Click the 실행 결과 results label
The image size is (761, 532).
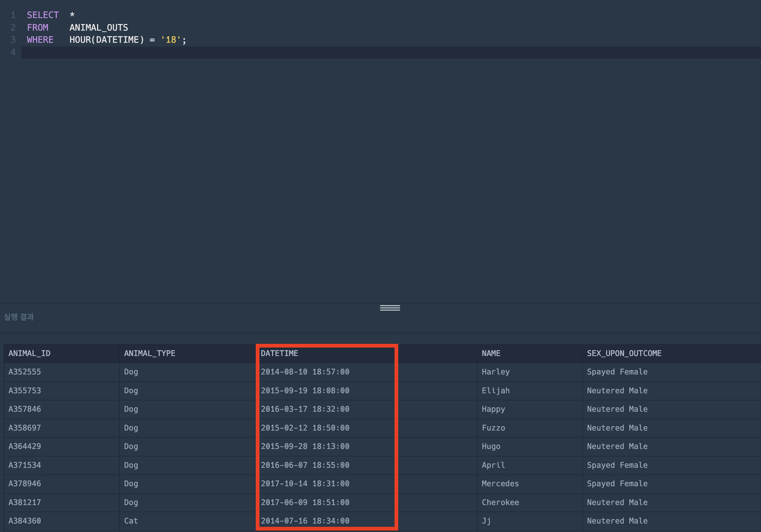(x=19, y=317)
